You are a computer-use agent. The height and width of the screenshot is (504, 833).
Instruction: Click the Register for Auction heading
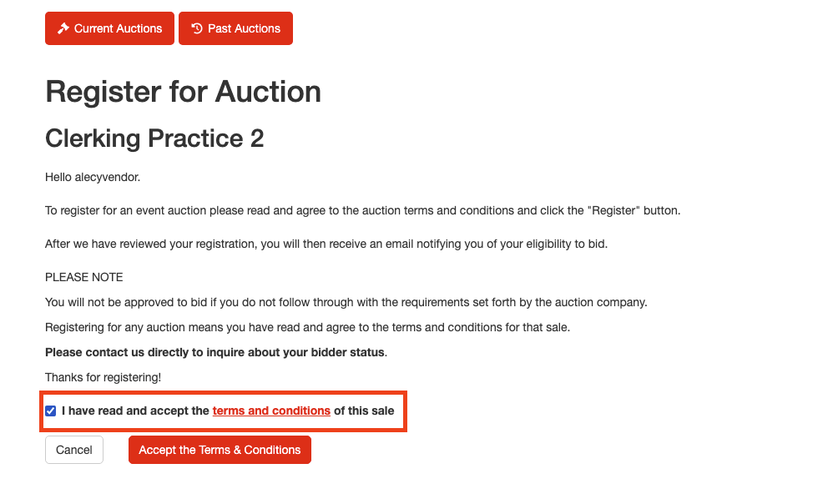coord(184,91)
